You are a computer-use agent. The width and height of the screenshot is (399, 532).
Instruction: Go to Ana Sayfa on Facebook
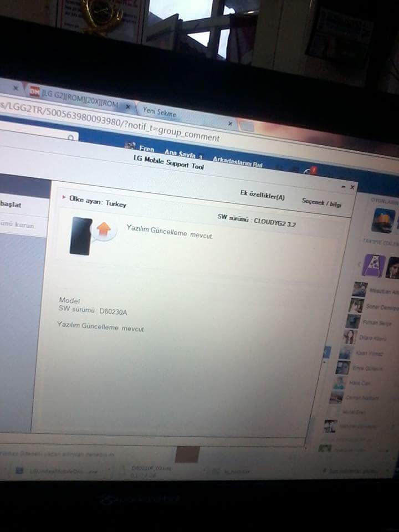tap(180, 154)
